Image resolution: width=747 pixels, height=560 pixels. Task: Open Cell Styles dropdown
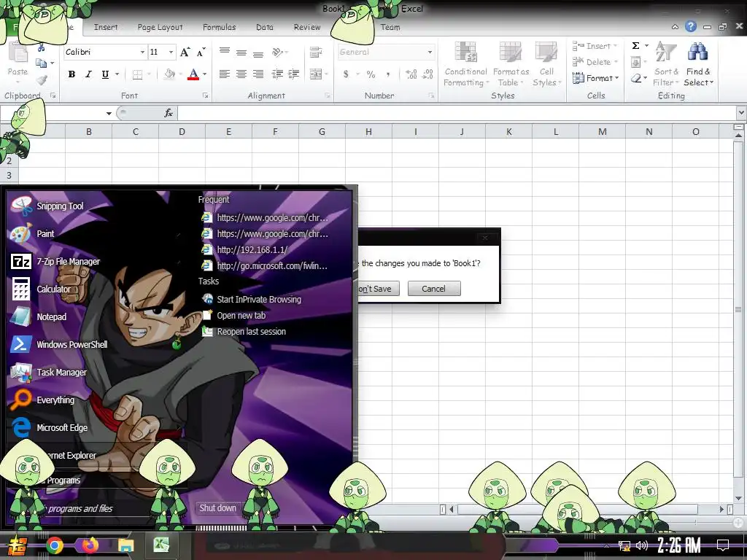pyautogui.click(x=546, y=64)
